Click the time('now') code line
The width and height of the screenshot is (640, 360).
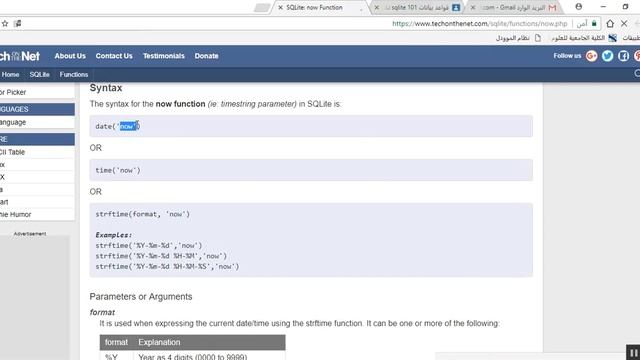118,170
